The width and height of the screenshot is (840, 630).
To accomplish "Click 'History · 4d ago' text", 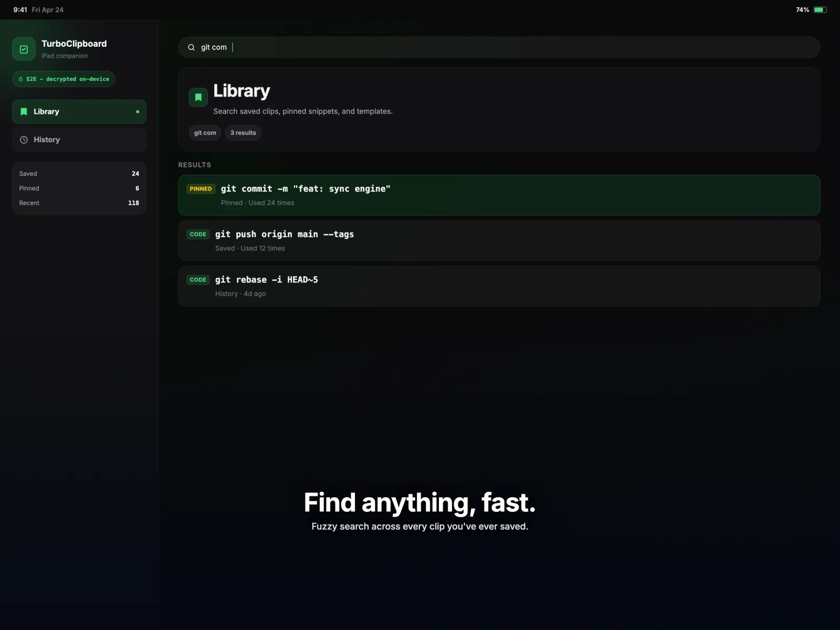I will point(240,294).
